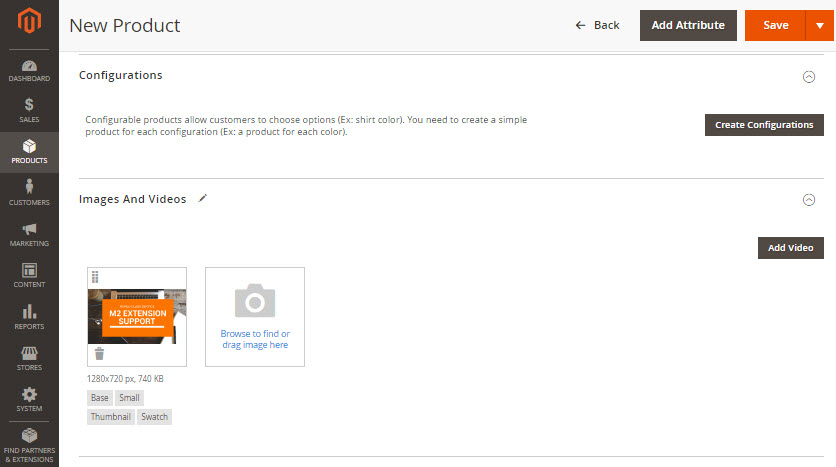Viewport: 836px width, 467px height.
Task: Go Back to the previous page
Action: coord(597,25)
